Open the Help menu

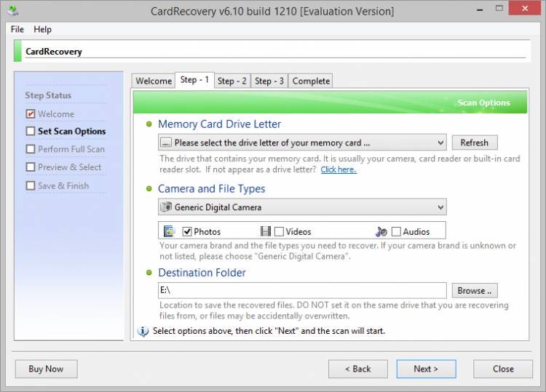pos(42,29)
